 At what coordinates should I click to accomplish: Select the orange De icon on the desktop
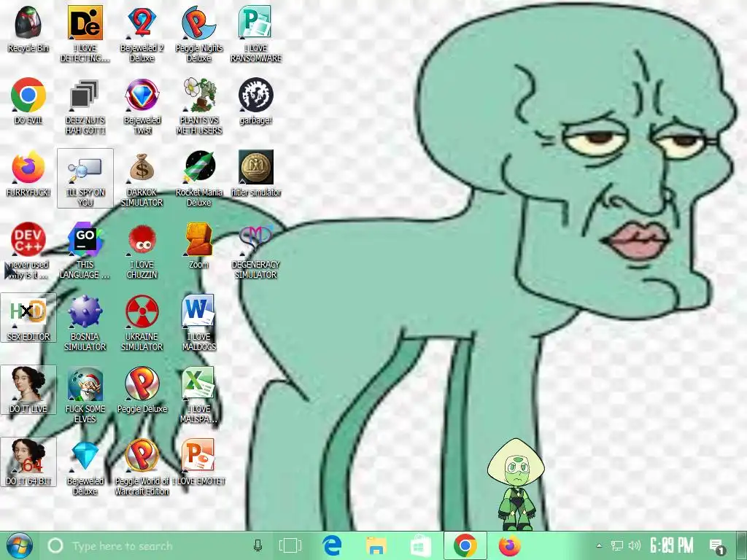click(85, 23)
